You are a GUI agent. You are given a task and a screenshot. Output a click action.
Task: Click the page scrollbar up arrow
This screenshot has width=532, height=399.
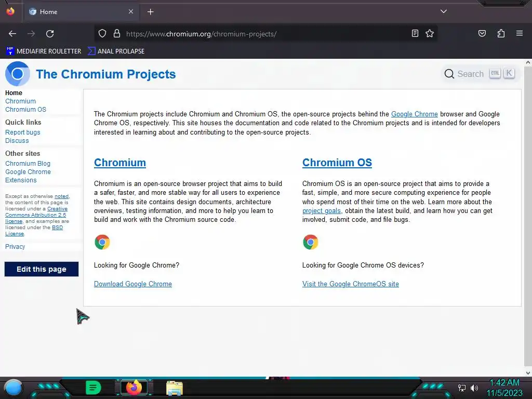pos(528,62)
